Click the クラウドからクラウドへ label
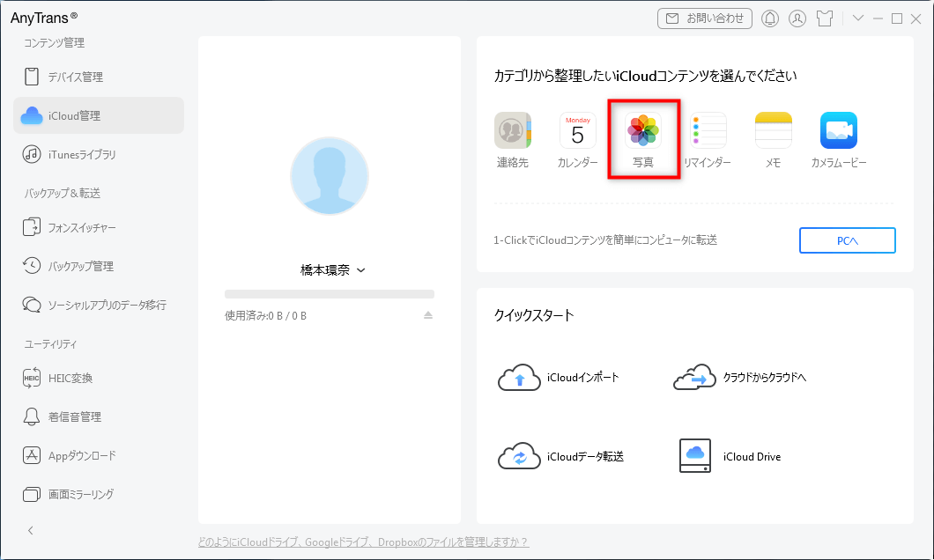 764,378
